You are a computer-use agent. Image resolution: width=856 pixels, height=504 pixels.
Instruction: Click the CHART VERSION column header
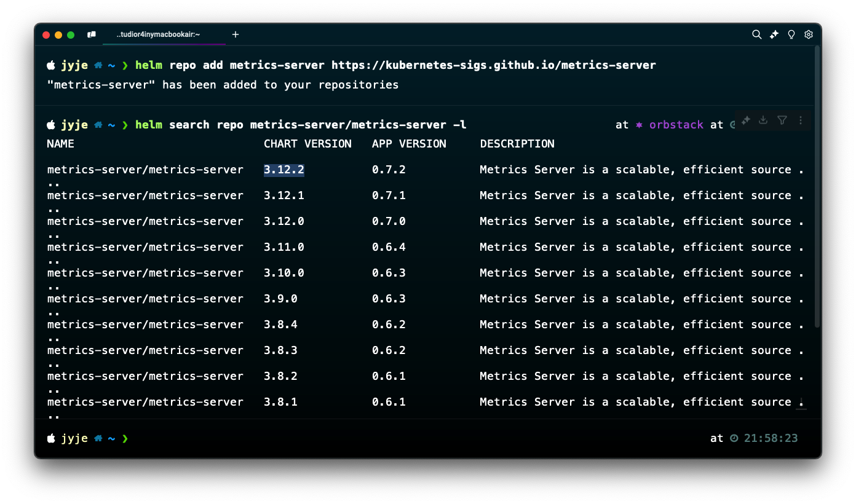pyautogui.click(x=307, y=144)
